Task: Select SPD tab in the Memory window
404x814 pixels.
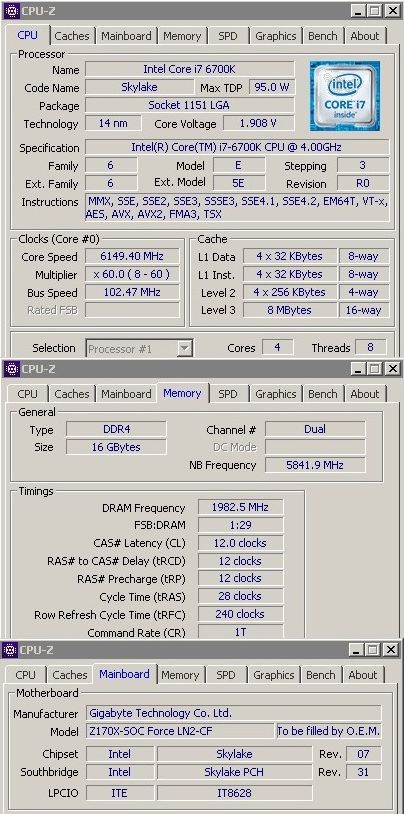Action: [x=227, y=394]
